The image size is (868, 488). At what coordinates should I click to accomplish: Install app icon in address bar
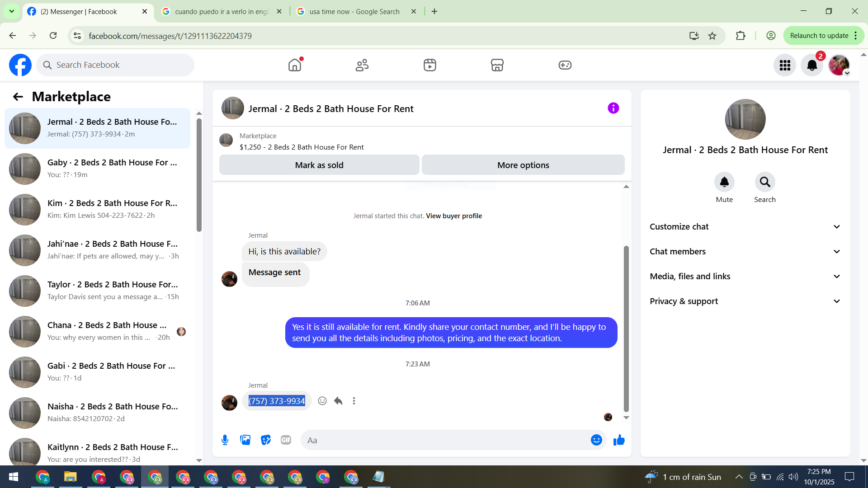click(694, 36)
